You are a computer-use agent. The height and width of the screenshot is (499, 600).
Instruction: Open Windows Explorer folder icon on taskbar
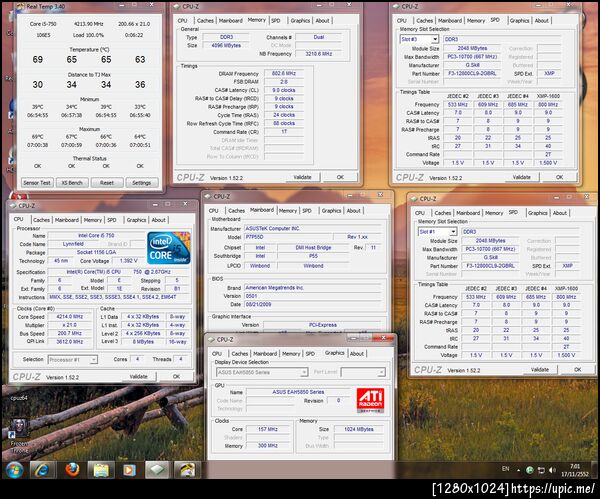(101, 470)
